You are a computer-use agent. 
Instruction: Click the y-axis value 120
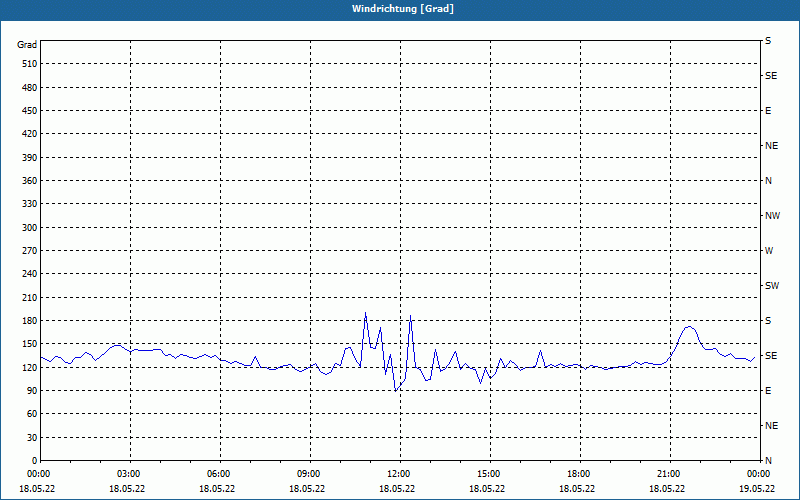pos(30,367)
